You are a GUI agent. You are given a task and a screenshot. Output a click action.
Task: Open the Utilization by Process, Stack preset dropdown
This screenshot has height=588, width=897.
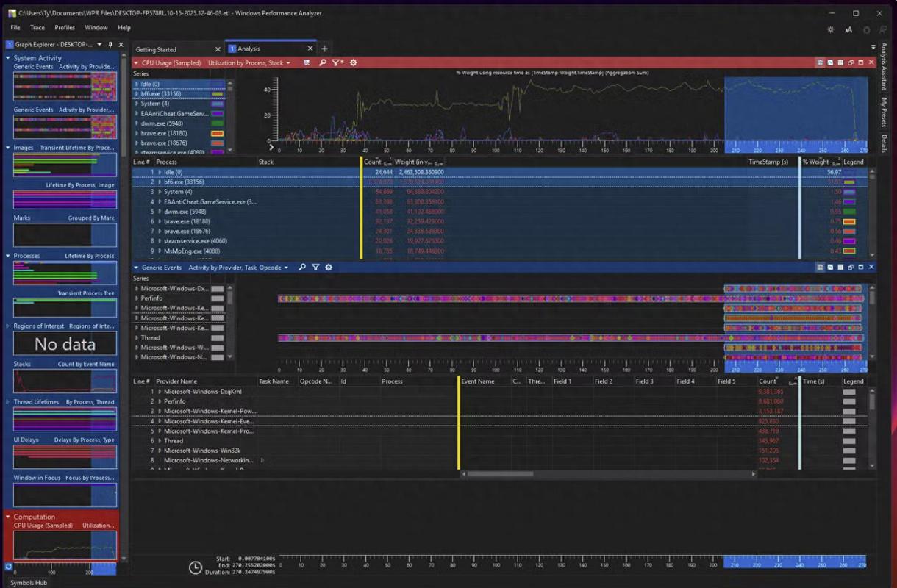249,63
